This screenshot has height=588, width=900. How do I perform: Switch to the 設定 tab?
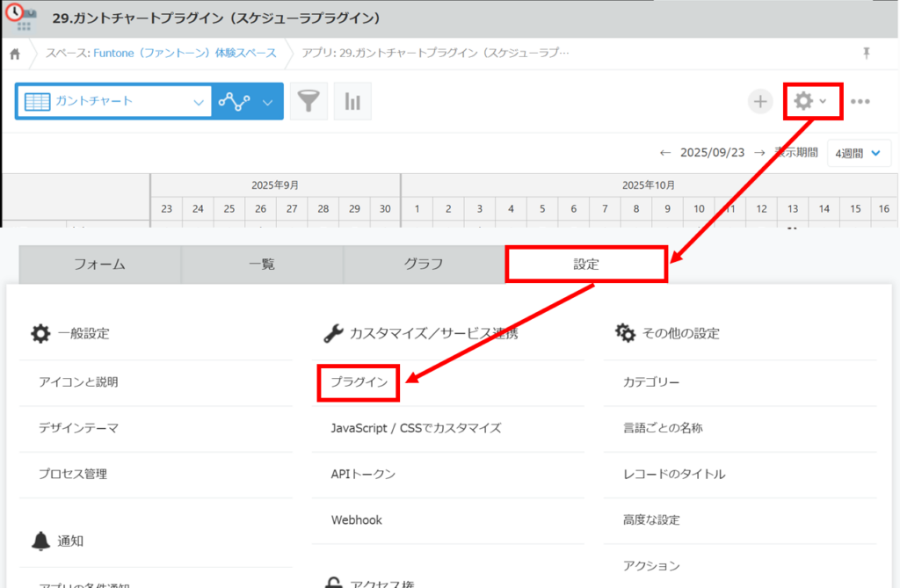pyautogui.click(x=586, y=264)
